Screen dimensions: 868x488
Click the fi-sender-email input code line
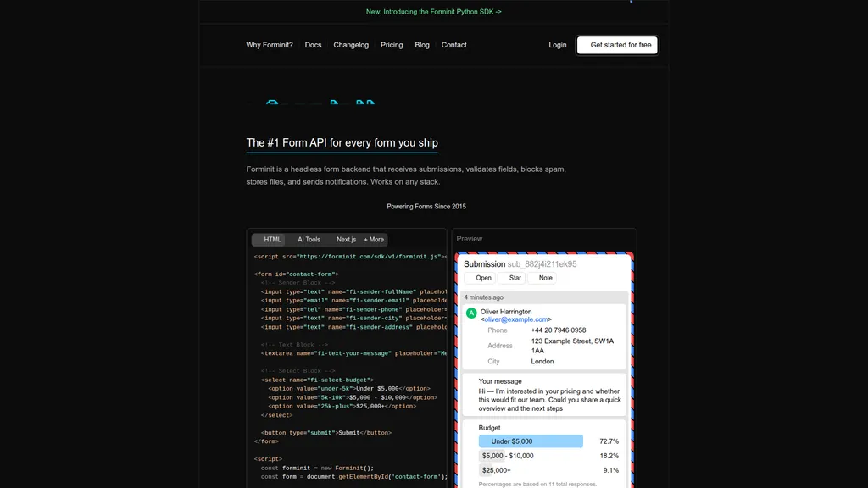[x=353, y=301]
